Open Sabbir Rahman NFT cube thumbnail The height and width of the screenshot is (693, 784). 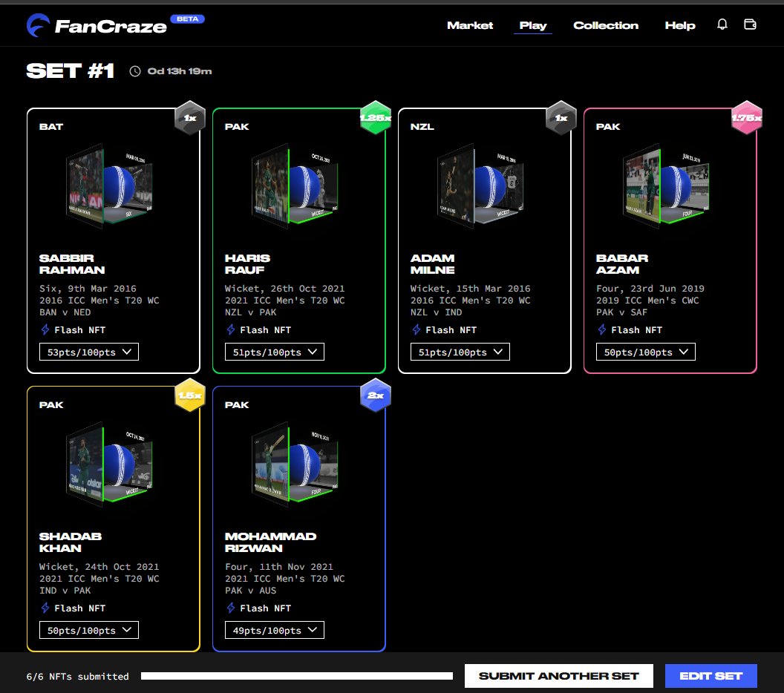[x=109, y=186]
